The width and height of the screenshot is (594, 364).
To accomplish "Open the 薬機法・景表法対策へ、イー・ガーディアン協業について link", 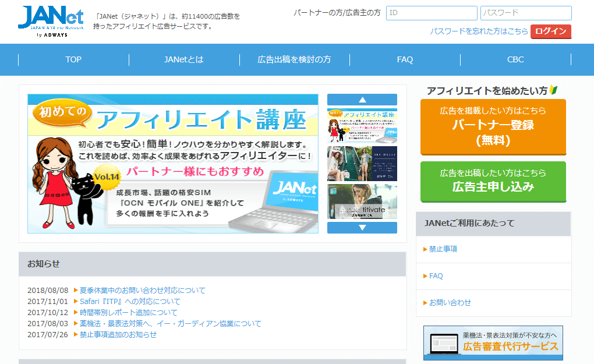I will pos(171,323).
